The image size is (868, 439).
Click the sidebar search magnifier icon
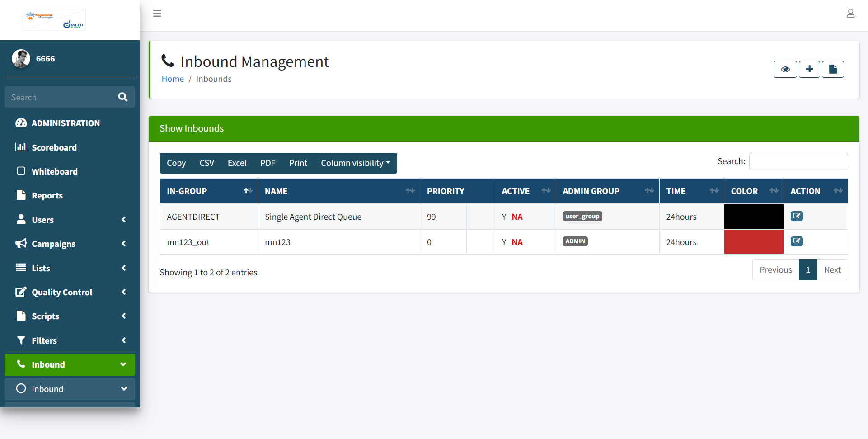[x=123, y=97]
